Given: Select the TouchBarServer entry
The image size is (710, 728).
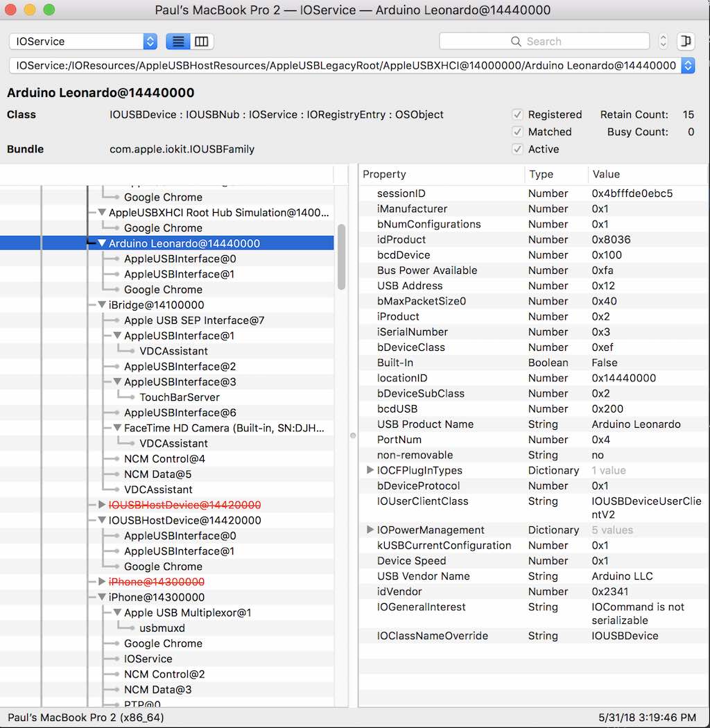Looking at the screenshot, I should point(180,397).
